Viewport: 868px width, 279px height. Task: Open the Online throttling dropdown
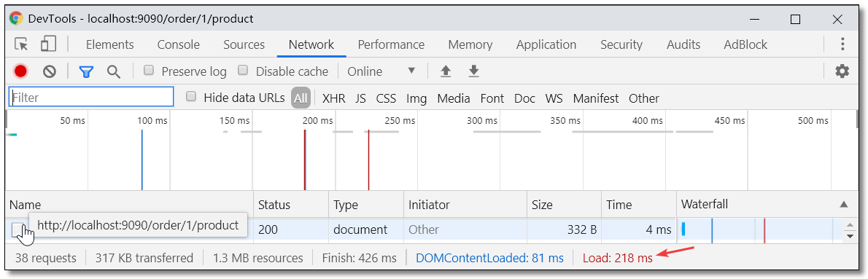pos(381,71)
